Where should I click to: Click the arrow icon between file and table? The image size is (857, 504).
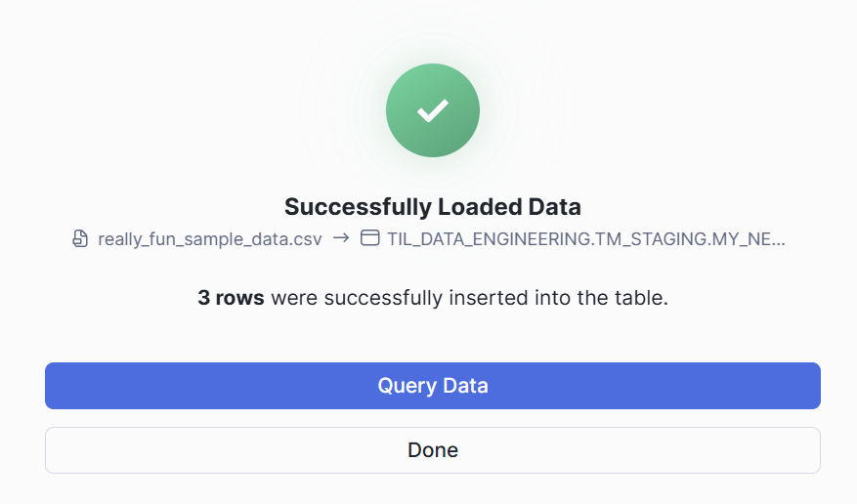pyautogui.click(x=341, y=238)
